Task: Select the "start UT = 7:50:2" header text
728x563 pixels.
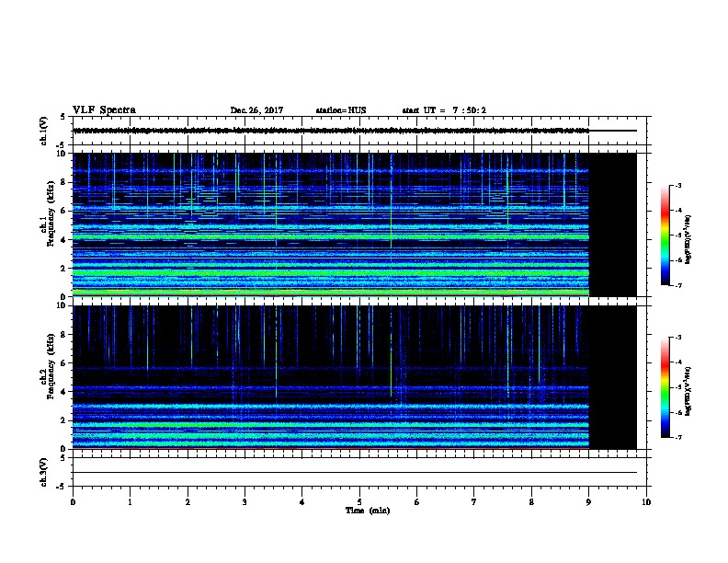Action: 444,110
